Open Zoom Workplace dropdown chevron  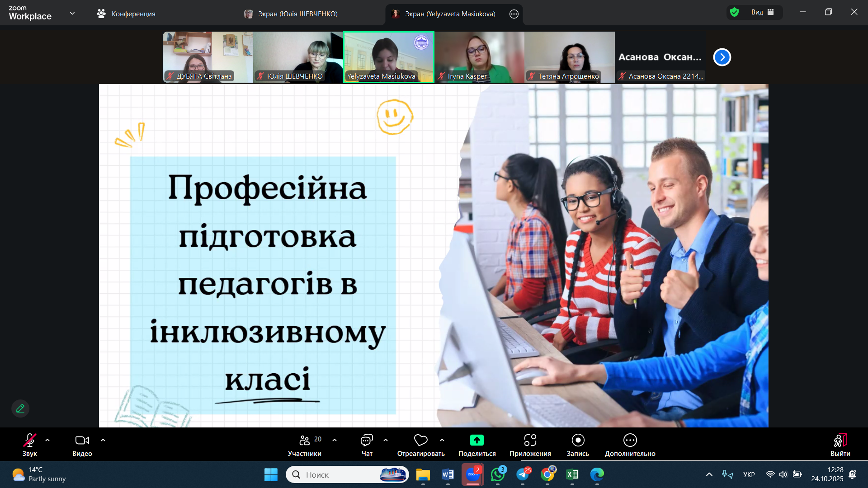pos(72,14)
